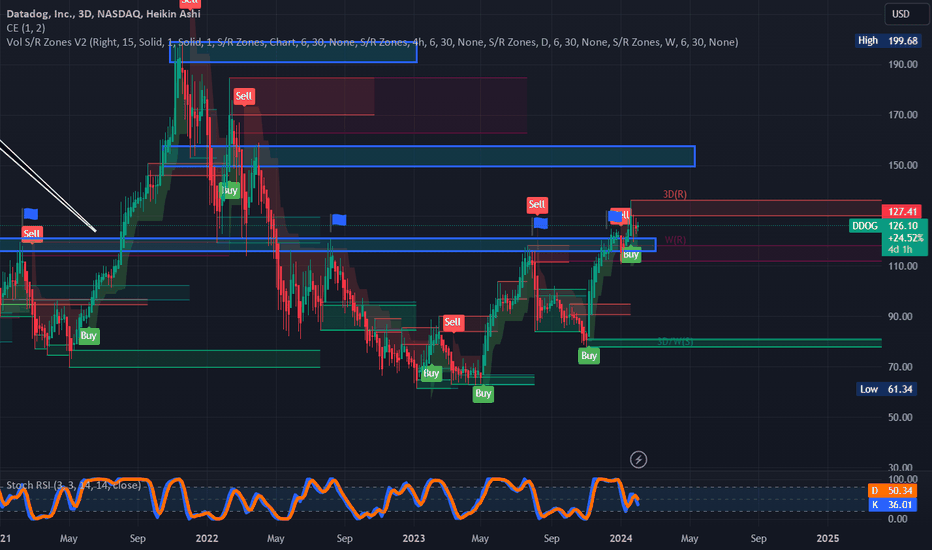Open the USD currency selector
This screenshot has height=550, width=932.
[x=906, y=14]
